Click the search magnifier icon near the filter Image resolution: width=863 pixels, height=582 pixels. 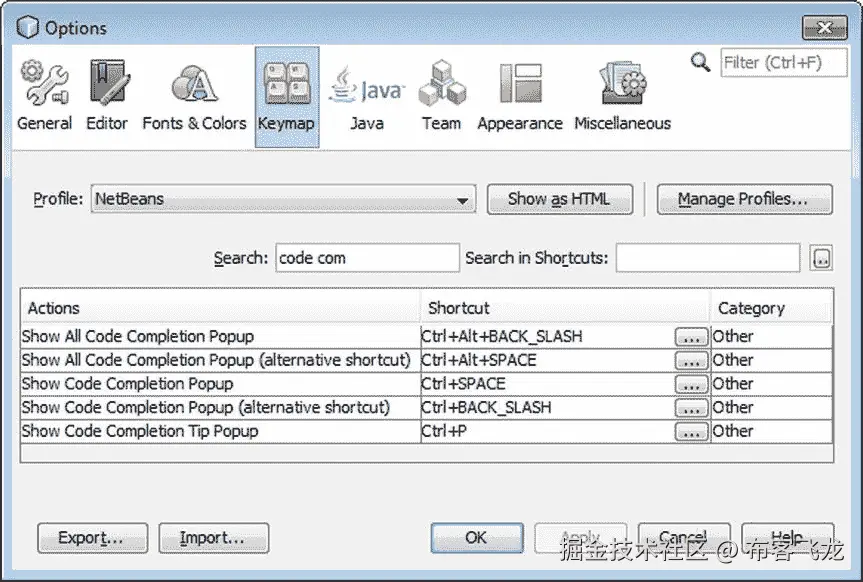tap(700, 61)
